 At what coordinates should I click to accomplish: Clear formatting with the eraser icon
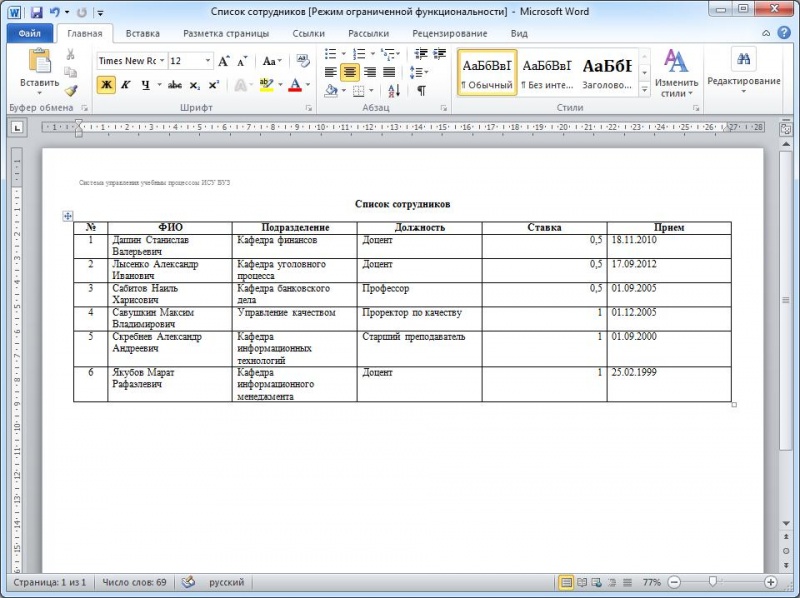tap(303, 61)
